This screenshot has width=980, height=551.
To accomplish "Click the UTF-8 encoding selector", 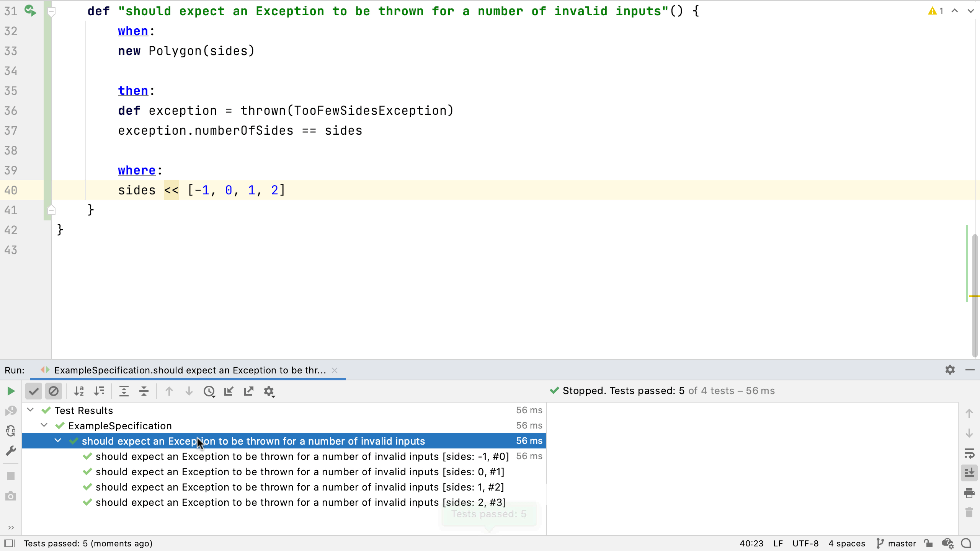I will coord(805,543).
